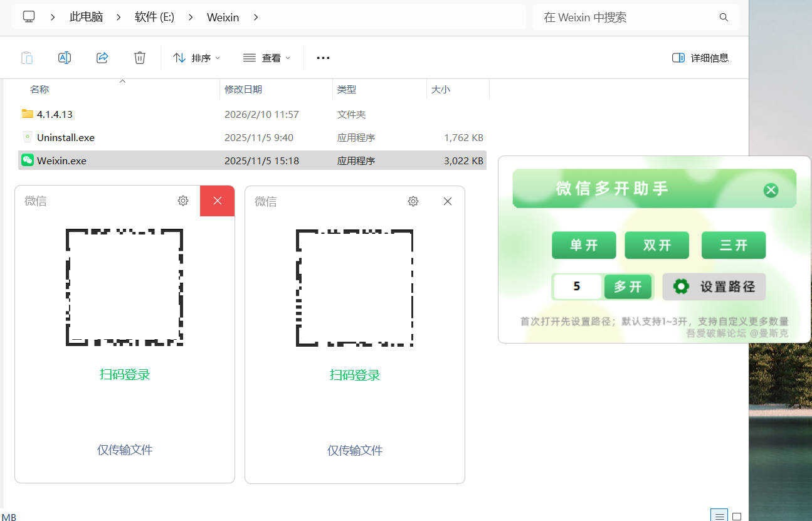Click the search magnifier icon

(x=724, y=18)
